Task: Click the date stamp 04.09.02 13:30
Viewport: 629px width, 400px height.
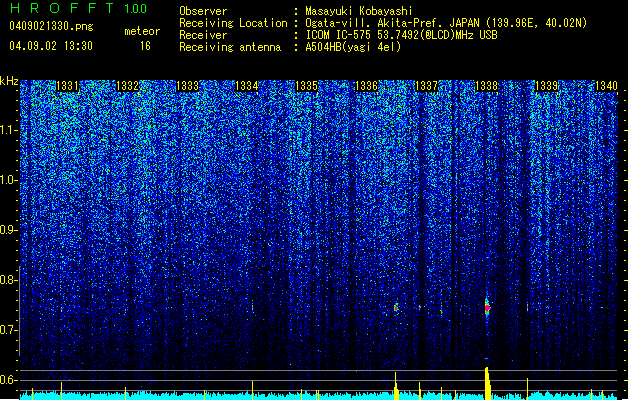Action: [x=51, y=46]
